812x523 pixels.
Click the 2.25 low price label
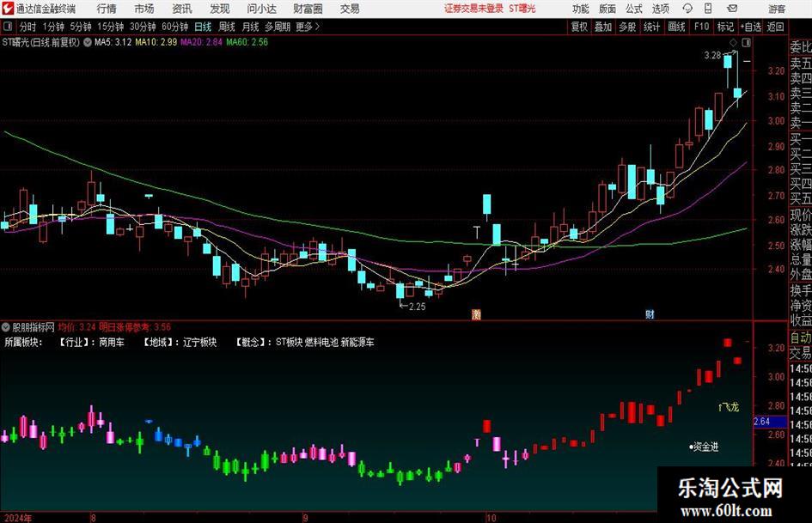[417, 307]
